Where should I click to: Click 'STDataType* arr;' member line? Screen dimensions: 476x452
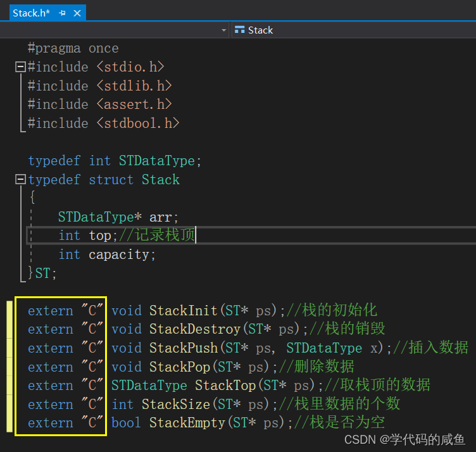pyautogui.click(x=118, y=217)
